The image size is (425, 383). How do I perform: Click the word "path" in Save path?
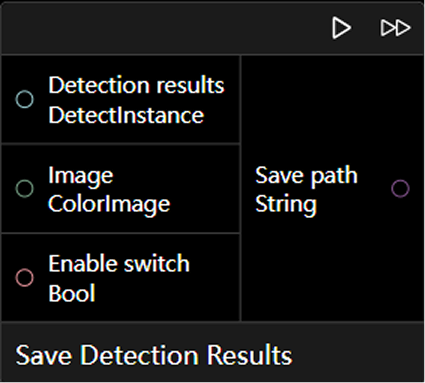tap(334, 176)
